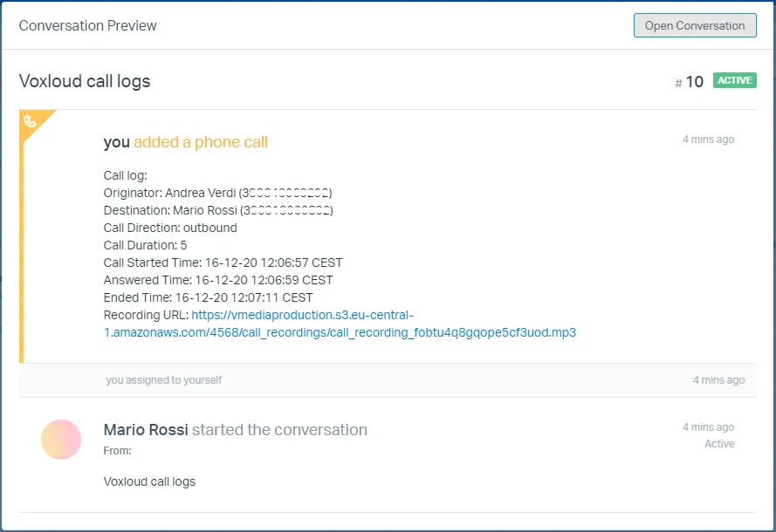This screenshot has width=776, height=532.
Task: Click Mario Rossi's round avatar
Action: (61, 439)
